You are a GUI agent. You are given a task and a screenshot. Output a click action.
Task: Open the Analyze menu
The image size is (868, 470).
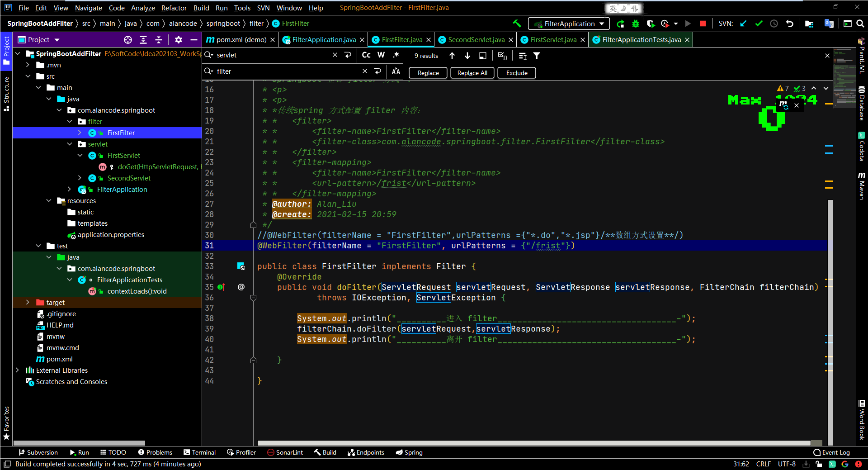143,8
